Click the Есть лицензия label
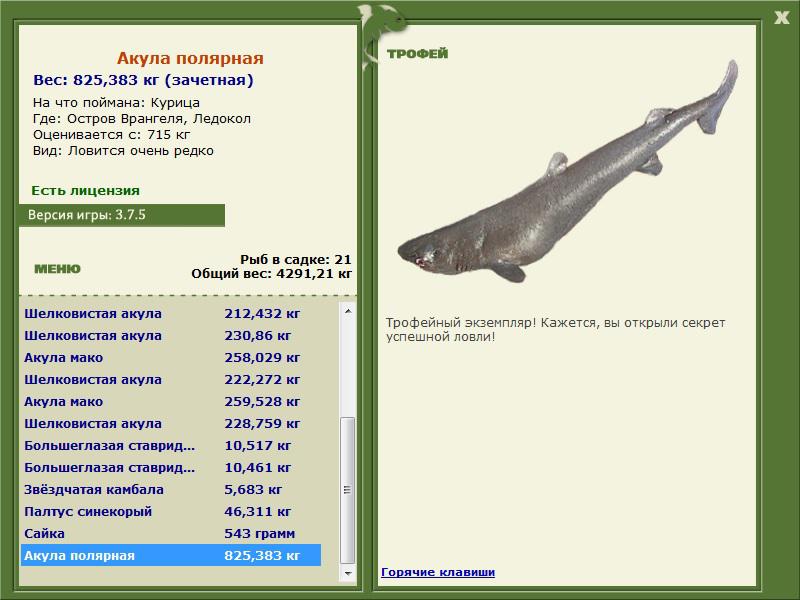 pos(85,191)
